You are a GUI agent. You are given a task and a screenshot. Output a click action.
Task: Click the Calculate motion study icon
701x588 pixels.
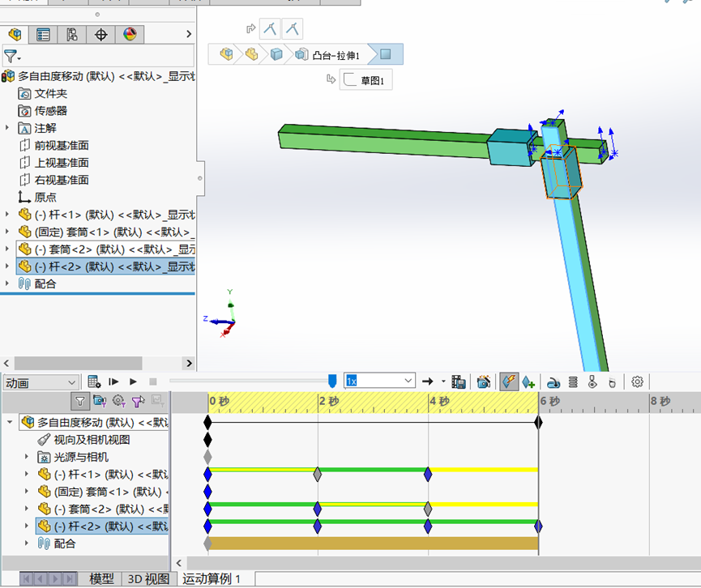click(93, 381)
